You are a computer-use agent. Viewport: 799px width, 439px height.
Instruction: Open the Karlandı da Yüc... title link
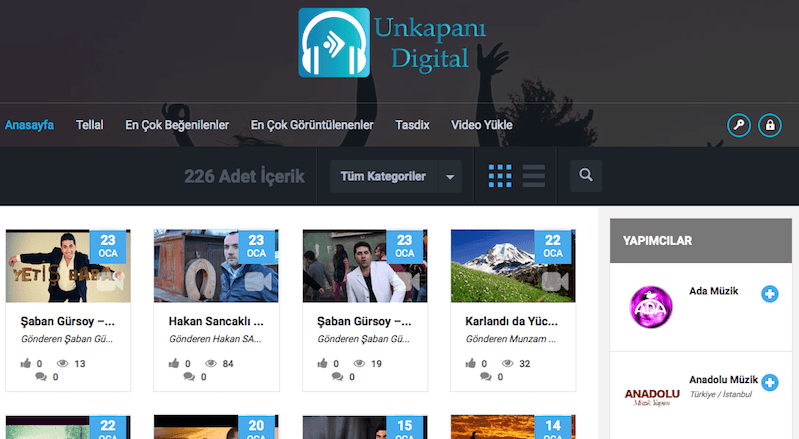512,321
